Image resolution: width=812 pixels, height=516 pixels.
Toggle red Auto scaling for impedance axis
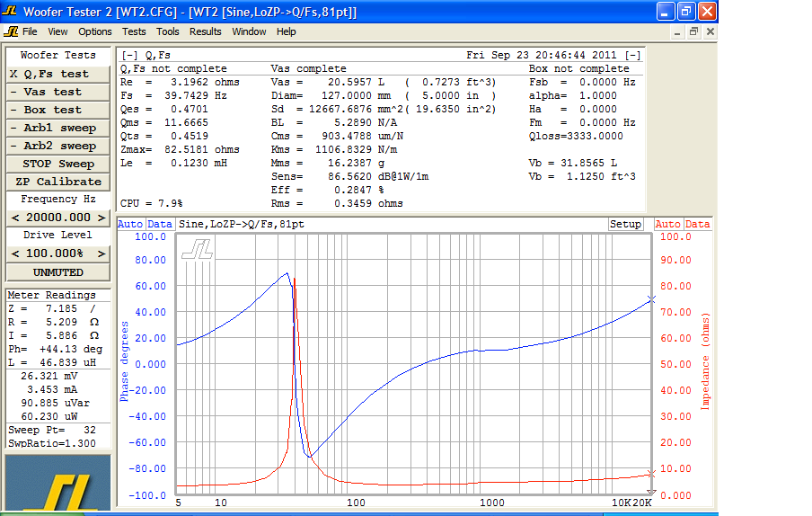pyautogui.click(x=667, y=225)
